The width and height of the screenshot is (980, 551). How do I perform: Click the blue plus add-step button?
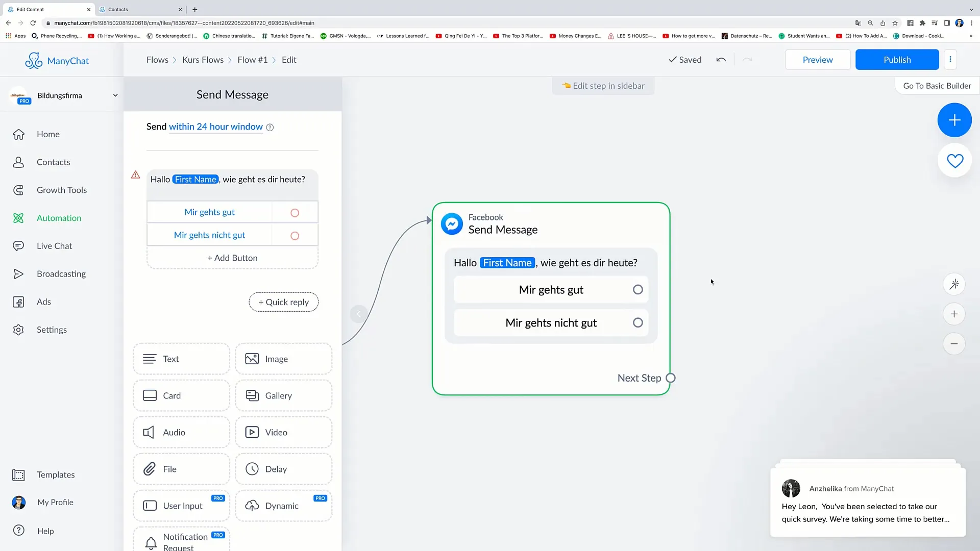[954, 120]
